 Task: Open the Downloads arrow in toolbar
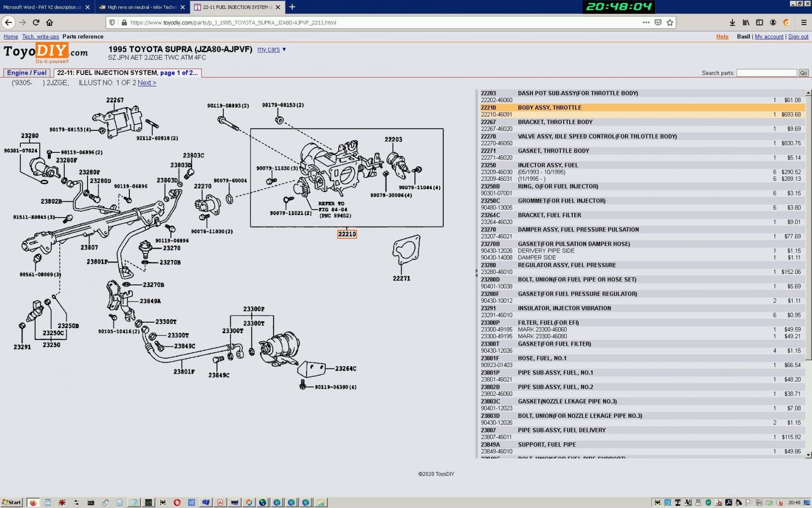732,22
